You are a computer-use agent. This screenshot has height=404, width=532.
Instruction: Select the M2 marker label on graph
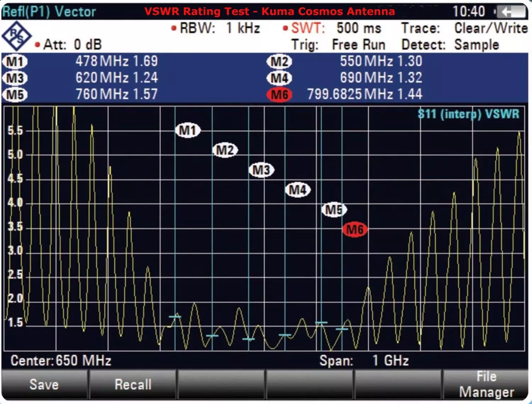click(x=225, y=150)
